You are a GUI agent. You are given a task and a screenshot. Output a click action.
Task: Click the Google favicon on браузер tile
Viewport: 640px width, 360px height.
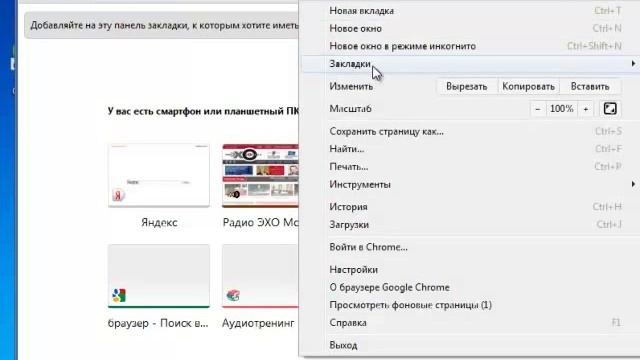pos(119,295)
